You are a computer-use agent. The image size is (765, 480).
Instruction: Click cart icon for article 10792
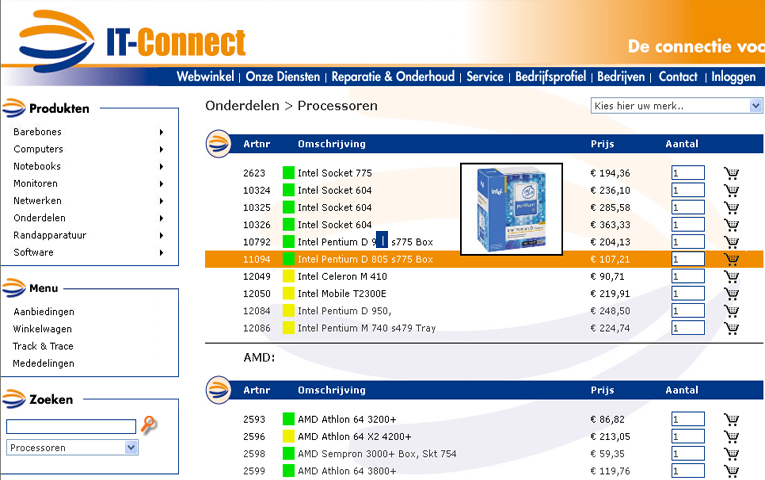[731, 242]
